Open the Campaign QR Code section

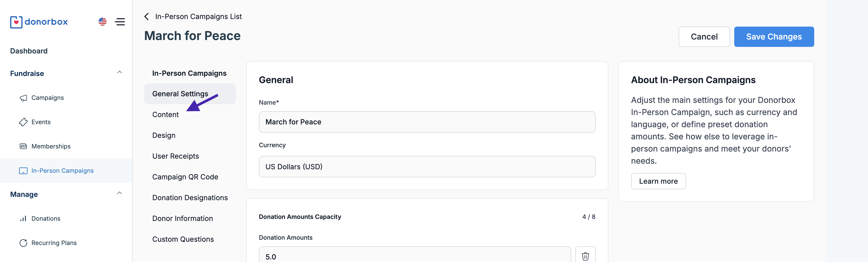tap(185, 177)
